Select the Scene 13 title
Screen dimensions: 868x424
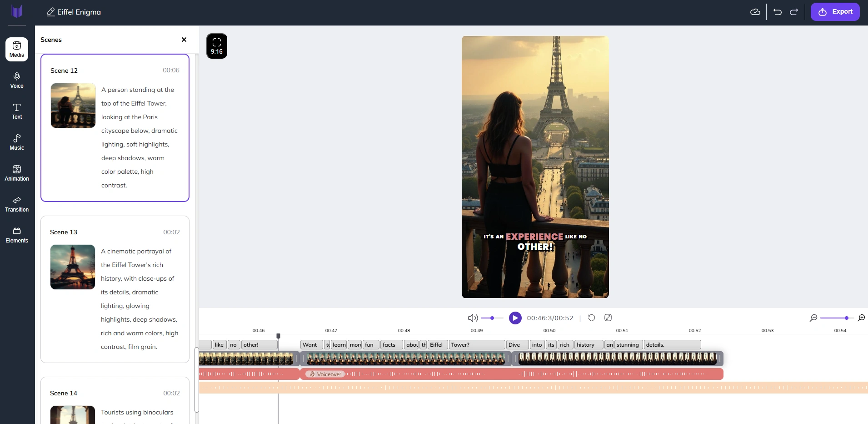(64, 232)
